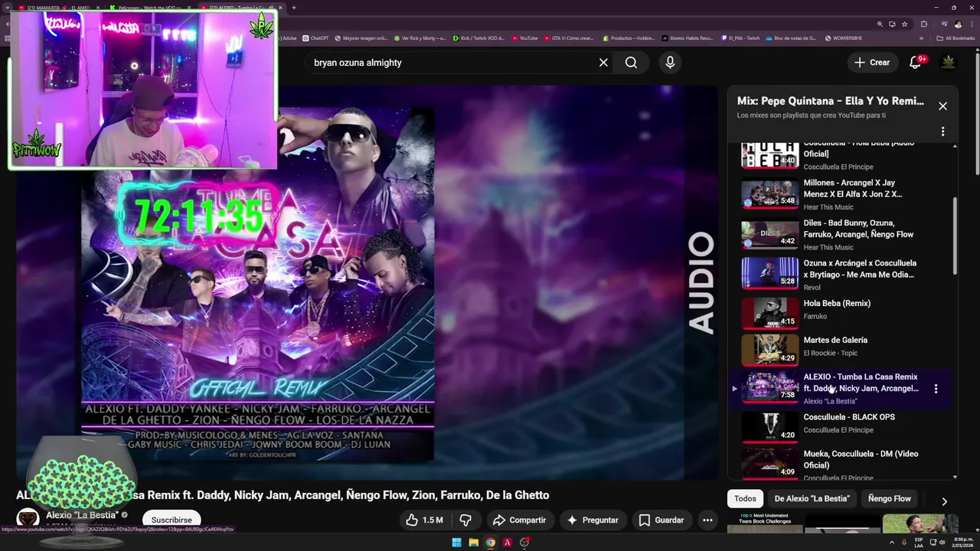Open volume control in system tray

click(942, 543)
